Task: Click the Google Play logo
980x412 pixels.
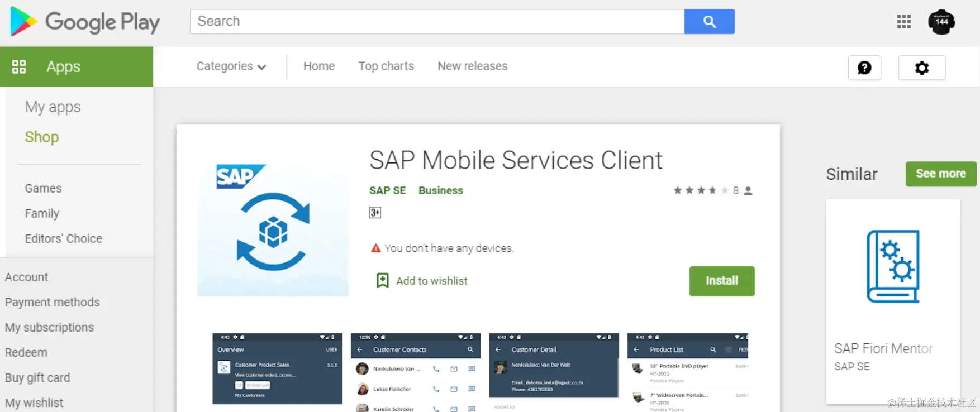Action: 85,22
